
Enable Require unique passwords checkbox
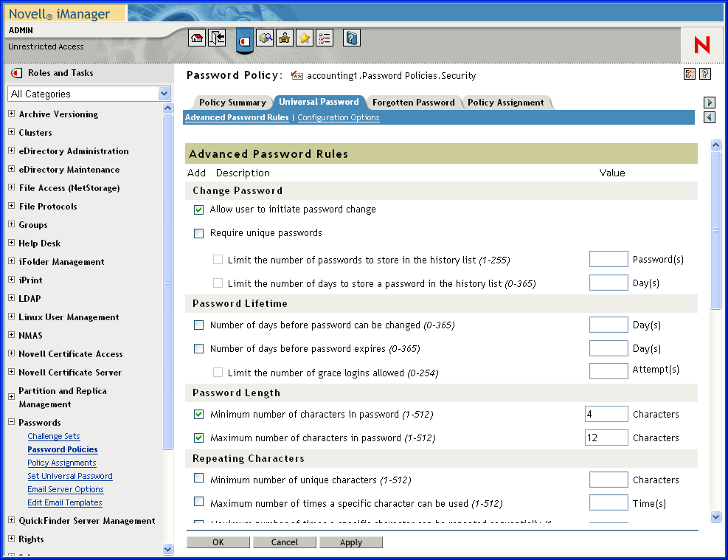pos(198,233)
